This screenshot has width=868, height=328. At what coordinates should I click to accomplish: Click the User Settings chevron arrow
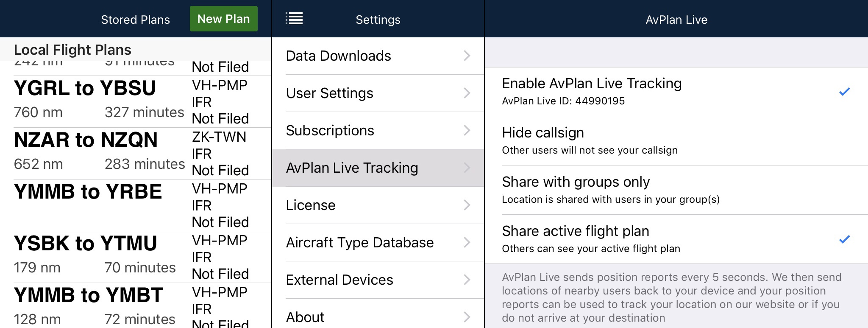coord(467,93)
